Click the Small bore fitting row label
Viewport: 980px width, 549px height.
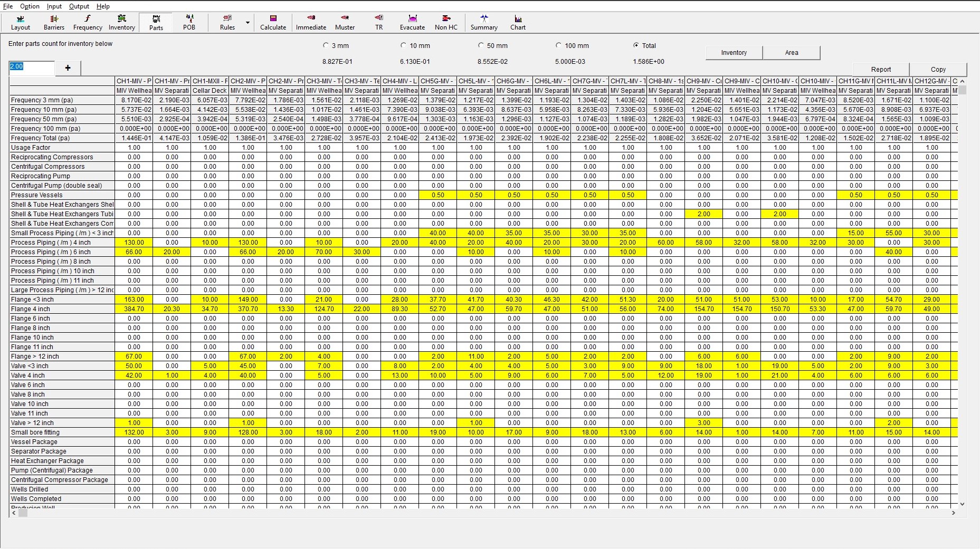pos(62,432)
